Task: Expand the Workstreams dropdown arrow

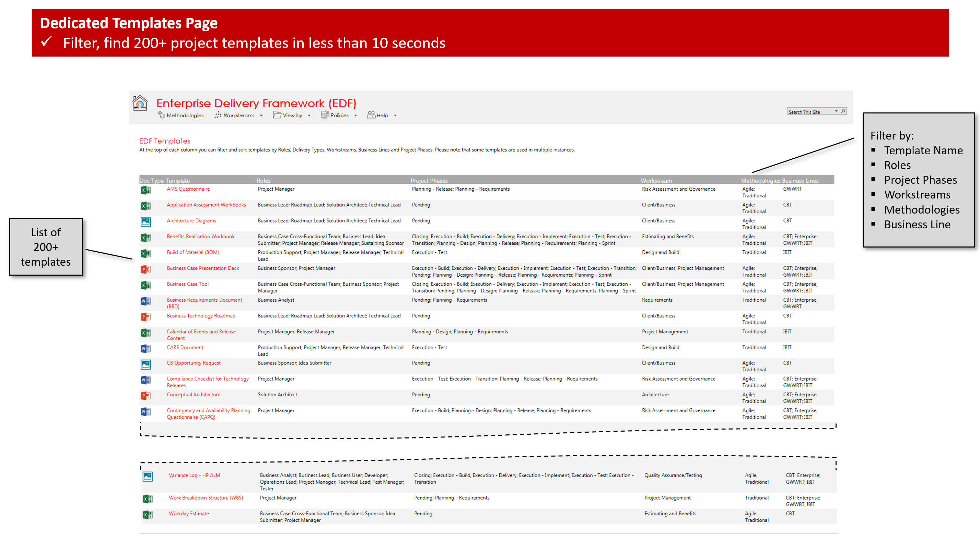Action: tap(261, 116)
